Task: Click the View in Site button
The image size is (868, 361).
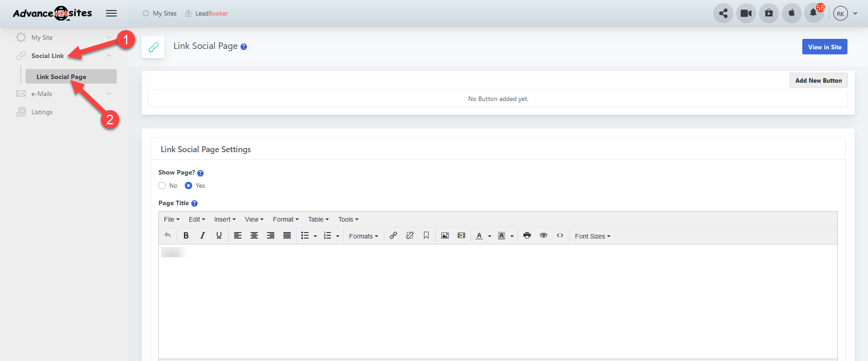Action: coord(824,47)
